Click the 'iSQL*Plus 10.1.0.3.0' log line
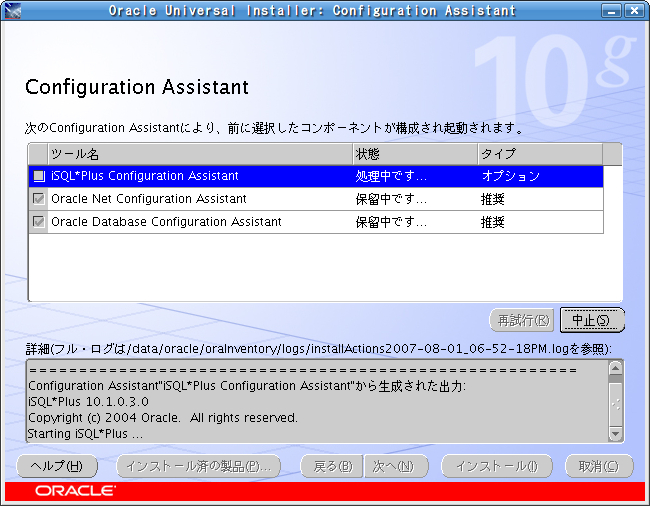The image size is (650, 506). 88,402
